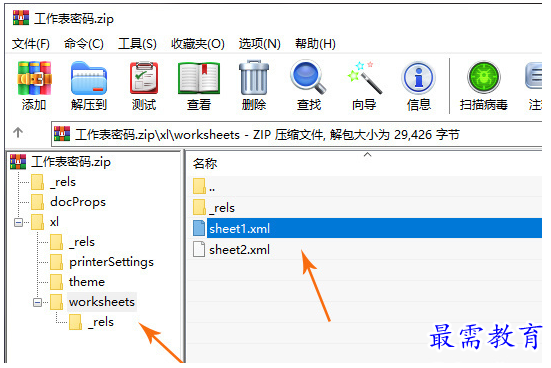This screenshot has height=368, width=551.
Task: Click the Add (添加) archive toolbar icon
Action: point(34,78)
